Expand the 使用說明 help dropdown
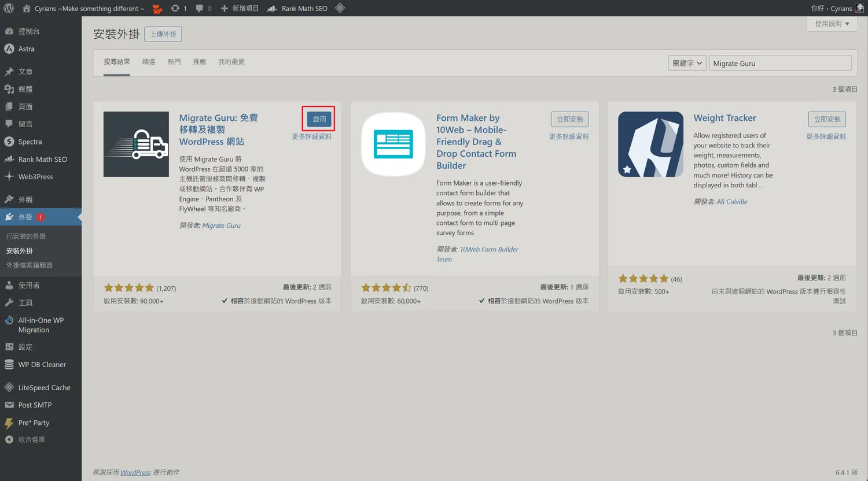The height and width of the screenshot is (481, 868). (x=832, y=24)
